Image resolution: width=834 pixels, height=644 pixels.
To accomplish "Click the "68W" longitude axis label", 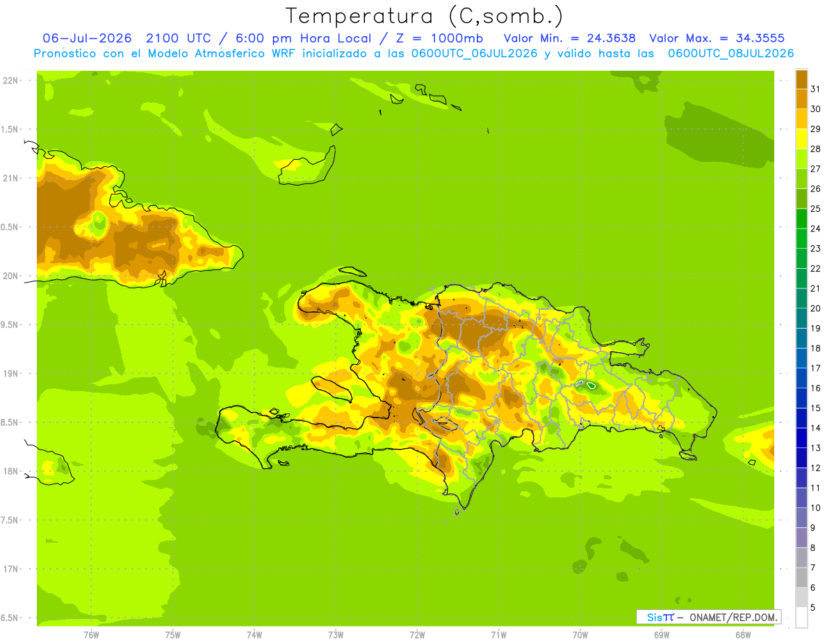I will point(743,635).
